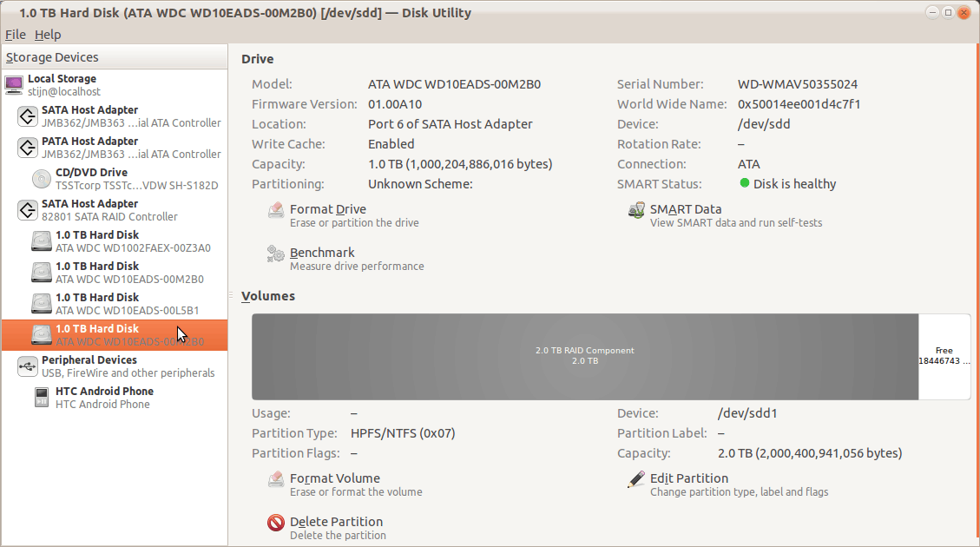This screenshot has height=547, width=980.
Task: Click the Storage Devices column header
Action: 114,57
